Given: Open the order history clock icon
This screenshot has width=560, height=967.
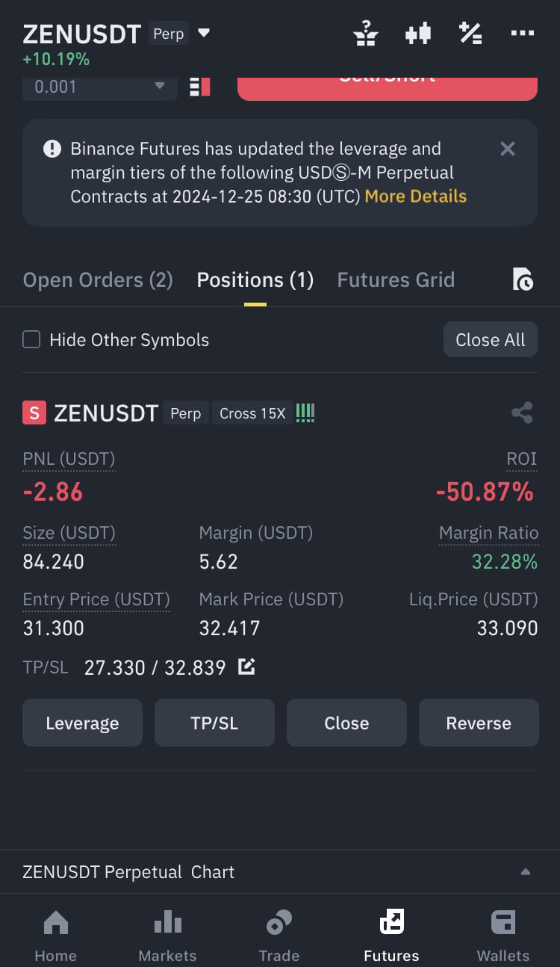Looking at the screenshot, I should (x=523, y=279).
